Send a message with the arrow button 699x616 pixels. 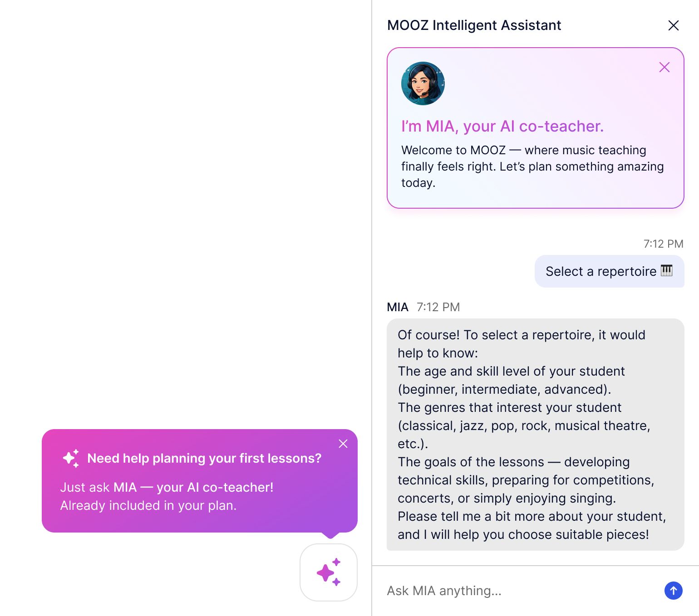point(673,591)
